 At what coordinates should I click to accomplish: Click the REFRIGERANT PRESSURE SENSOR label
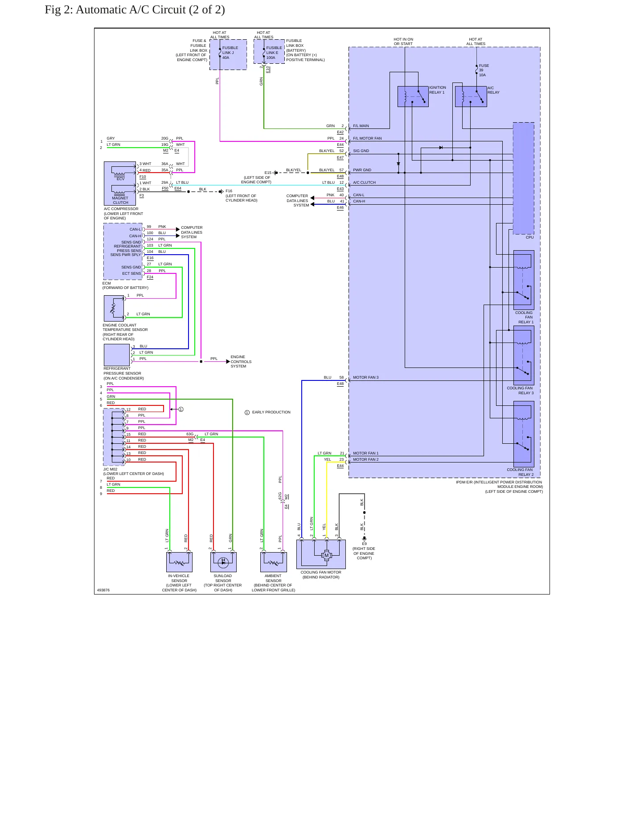click(x=123, y=373)
